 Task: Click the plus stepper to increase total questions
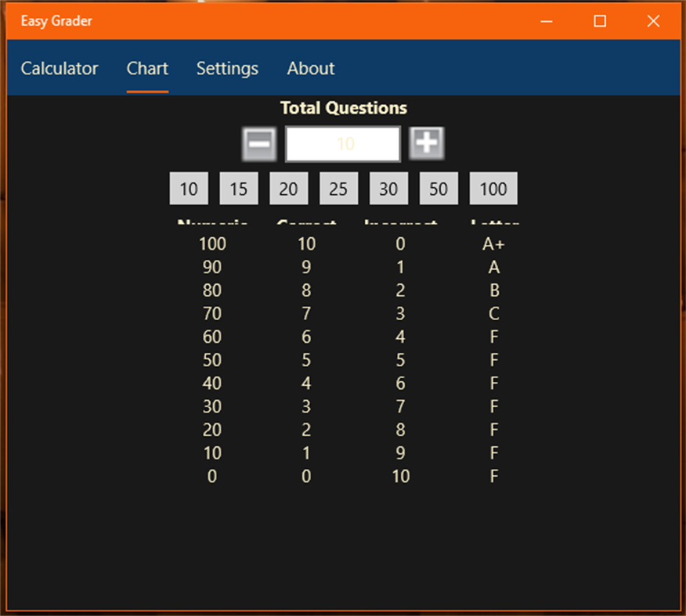click(x=425, y=144)
